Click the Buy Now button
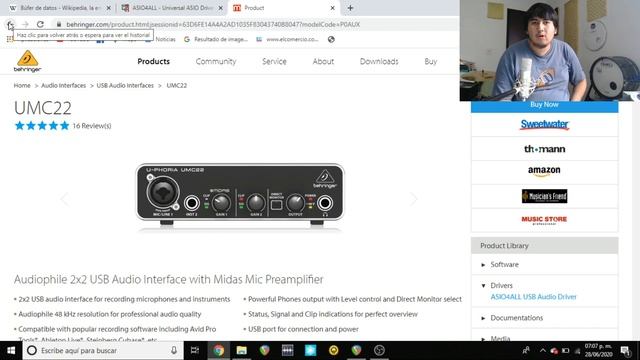Viewport: 640px width, 360px height. click(544, 105)
